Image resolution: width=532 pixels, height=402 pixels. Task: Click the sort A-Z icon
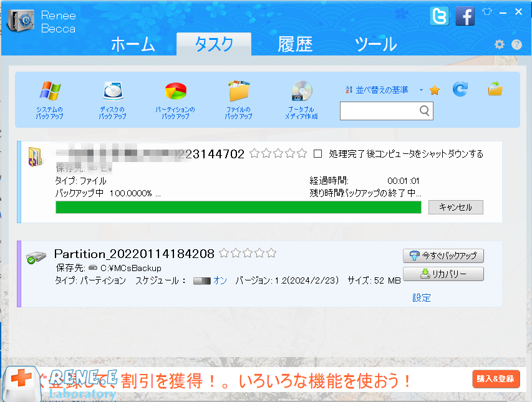pyautogui.click(x=349, y=90)
